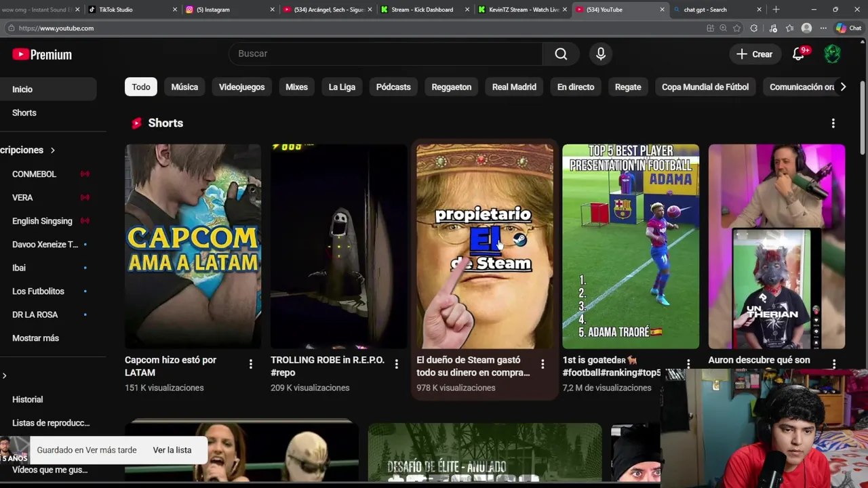Close the TikTok Studio tab

coord(175,9)
